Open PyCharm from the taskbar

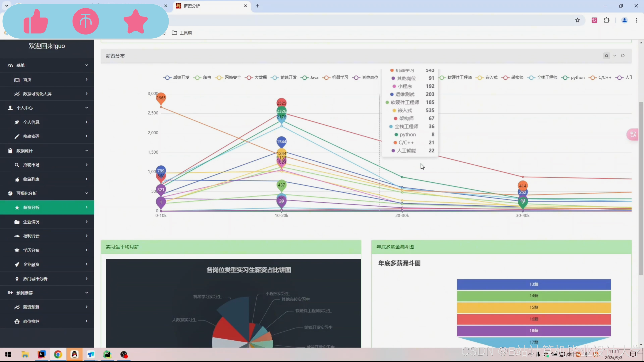click(107, 354)
